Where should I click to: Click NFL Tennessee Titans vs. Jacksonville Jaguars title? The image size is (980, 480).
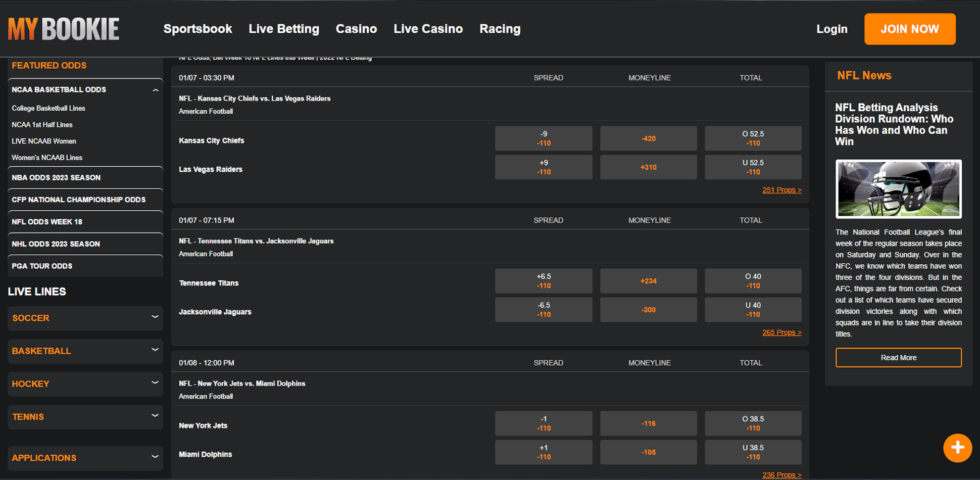coord(256,241)
